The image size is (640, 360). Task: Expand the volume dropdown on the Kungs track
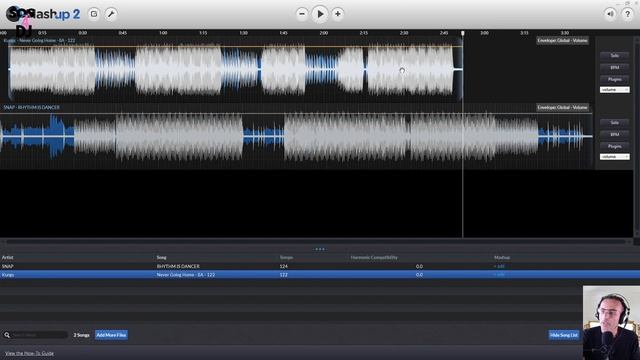(x=614, y=90)
